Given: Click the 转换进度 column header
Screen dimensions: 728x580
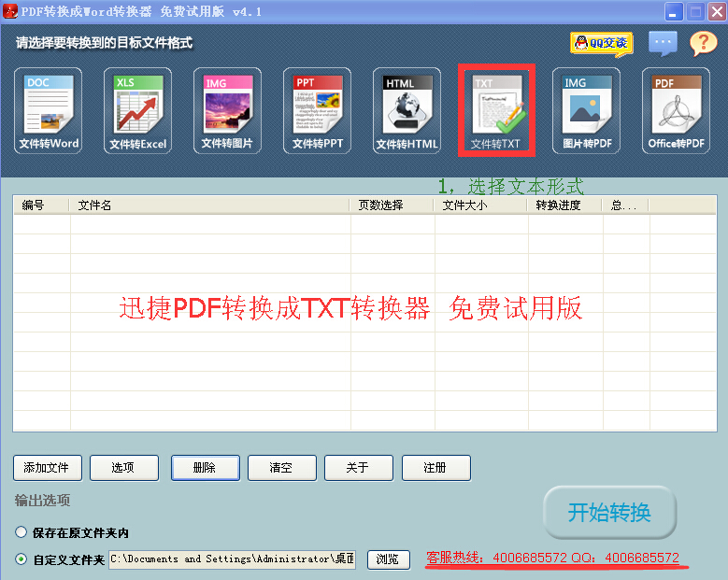Looking at the screenshot, I should (x=564, y=205).
